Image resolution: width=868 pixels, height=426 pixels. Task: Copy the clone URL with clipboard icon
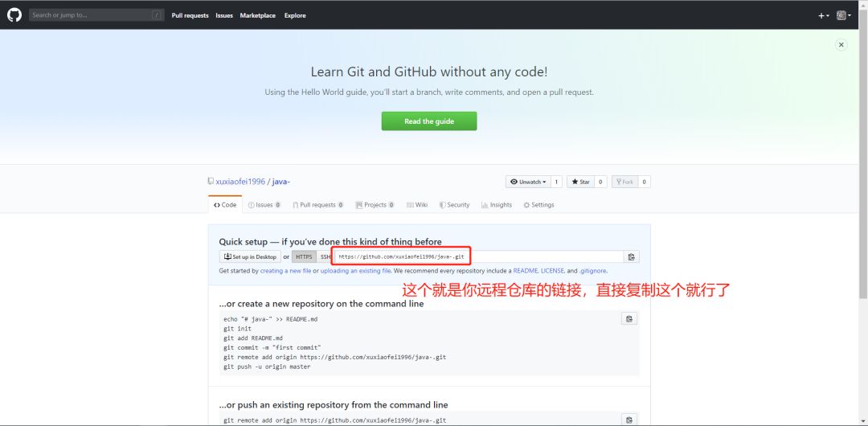631,257
